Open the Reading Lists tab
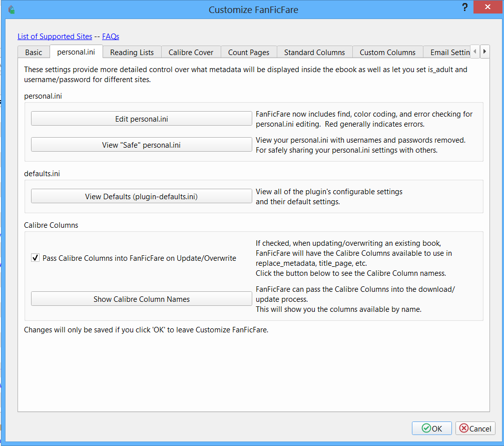 coord(132,53)
